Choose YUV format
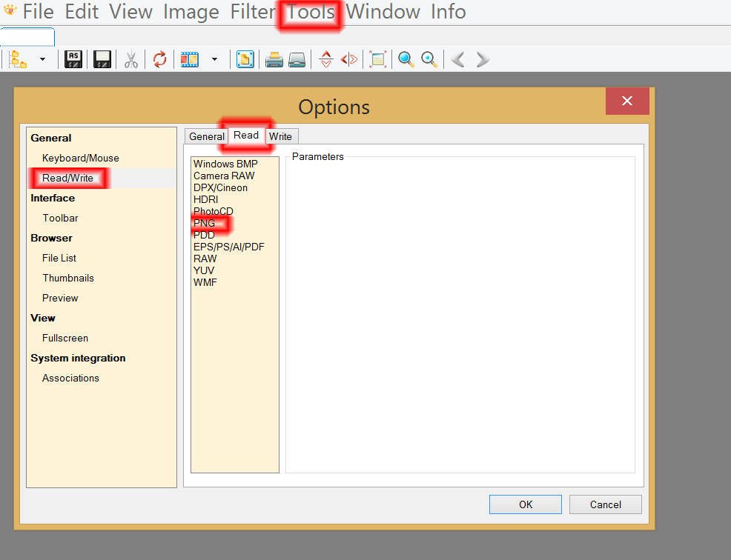Screen dimensions: 731x560 (x=204, y=270)
